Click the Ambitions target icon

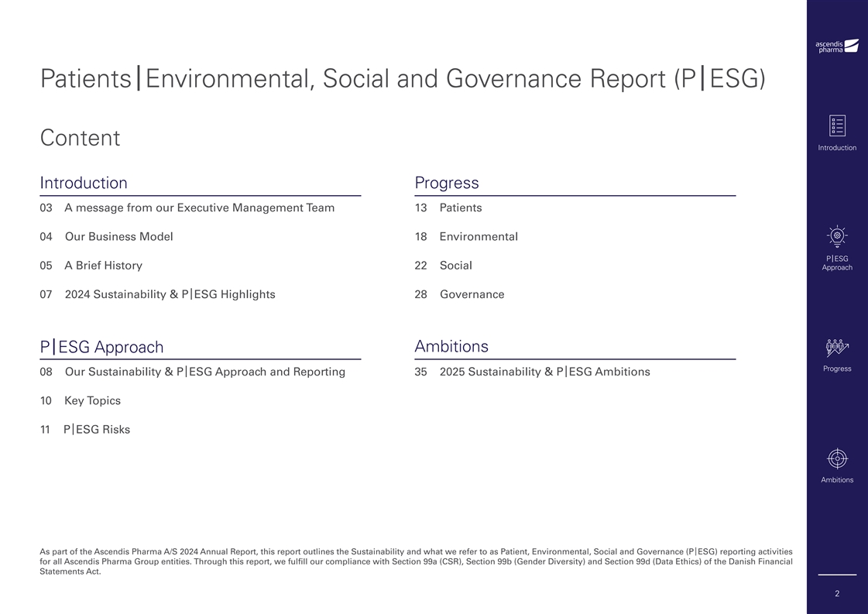click(837, 458)
